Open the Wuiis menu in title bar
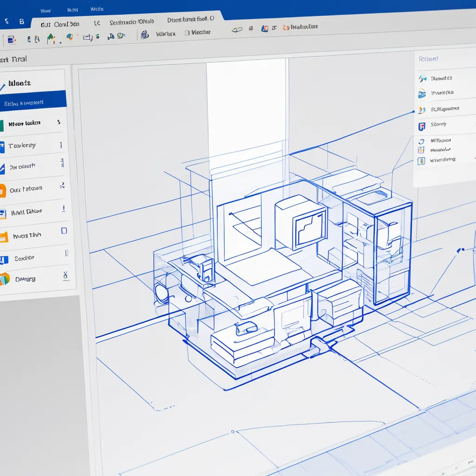This screenshot has height=476, width=476. coord(97,9)
